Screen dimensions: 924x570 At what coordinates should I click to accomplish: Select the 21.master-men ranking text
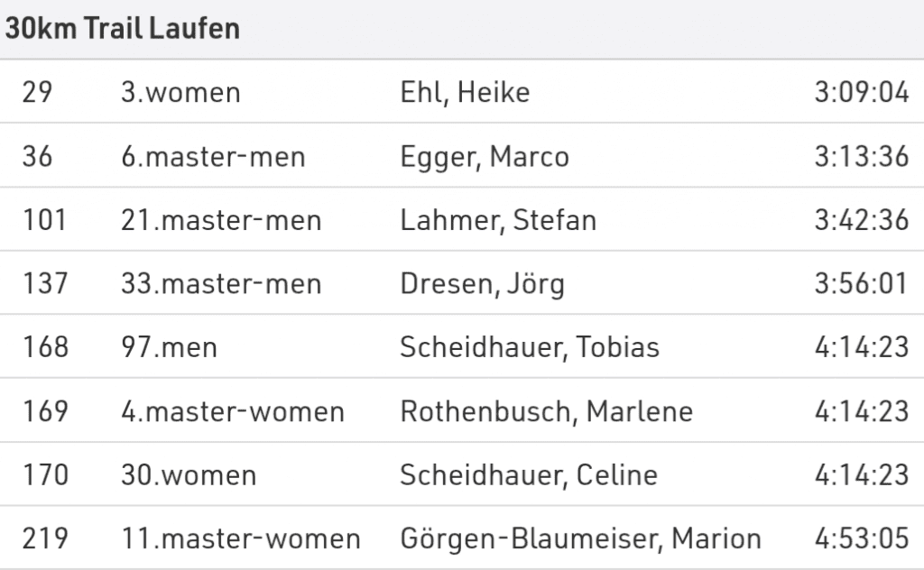(x=221, y=220)
